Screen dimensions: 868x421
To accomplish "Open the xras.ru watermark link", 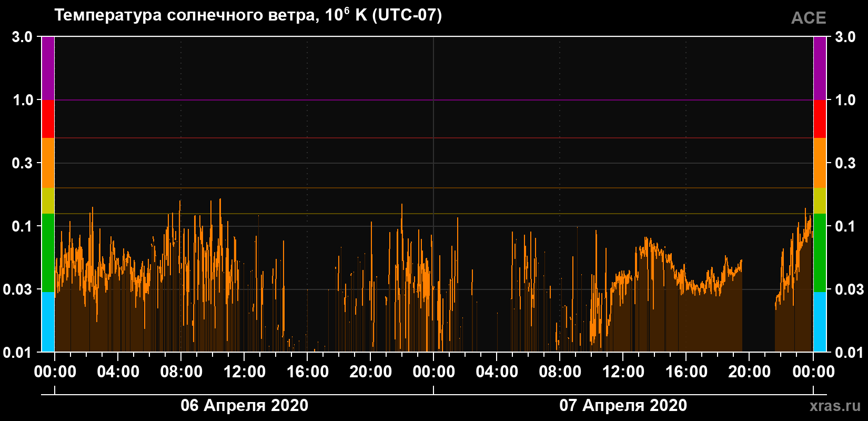I will 835,406.
